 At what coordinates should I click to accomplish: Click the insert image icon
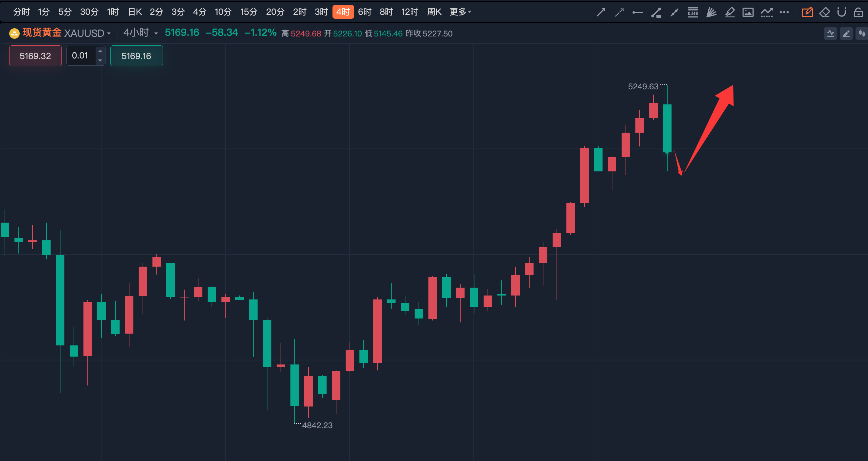click(x=748, y=12)
